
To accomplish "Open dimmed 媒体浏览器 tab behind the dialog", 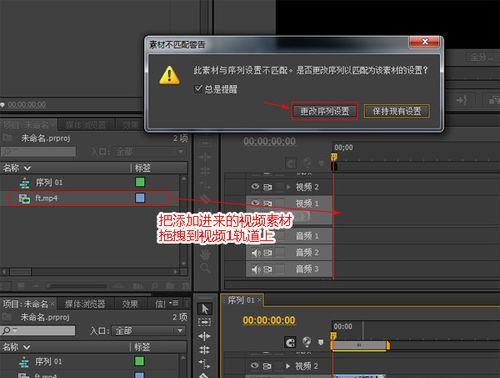I will [85, 125].
